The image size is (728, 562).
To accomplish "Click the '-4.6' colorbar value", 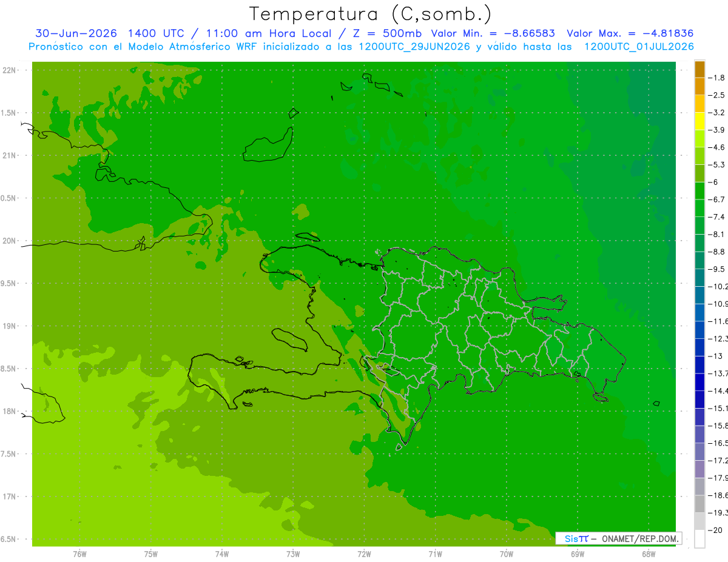I will click(x=716, y=147).
